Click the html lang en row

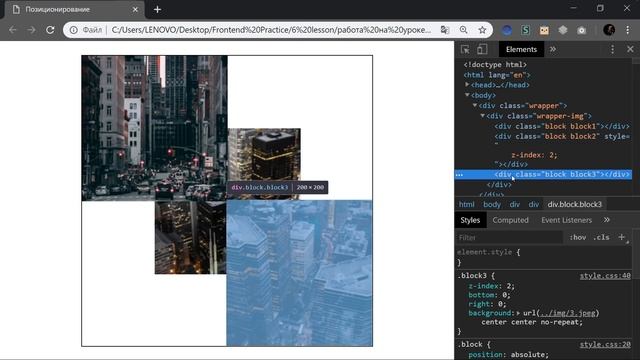pos(497,75)
